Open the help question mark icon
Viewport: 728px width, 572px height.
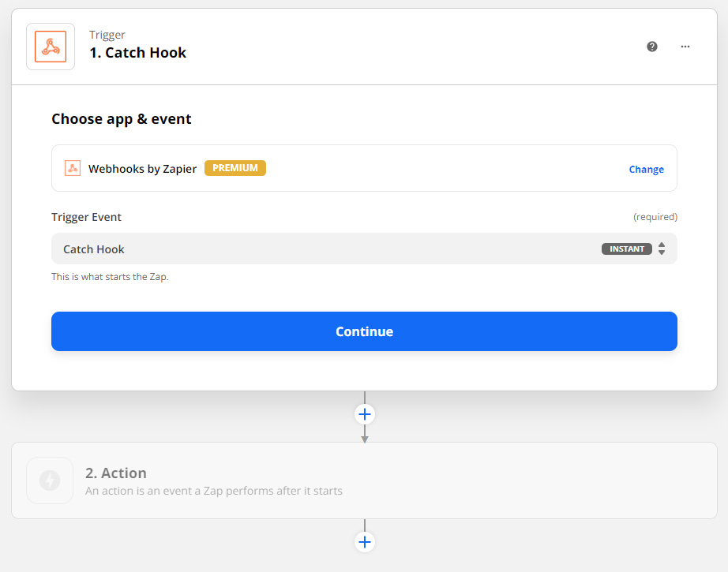click(x=652, y=47)
